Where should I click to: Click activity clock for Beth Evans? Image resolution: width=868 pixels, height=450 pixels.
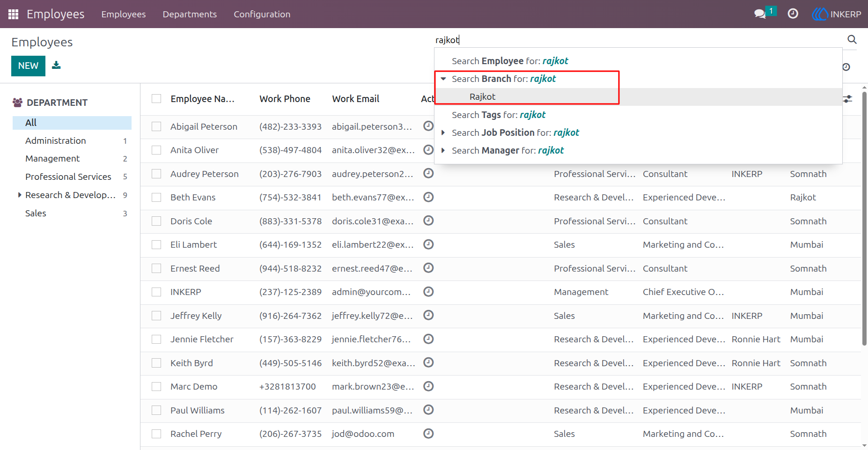[428, 197]
